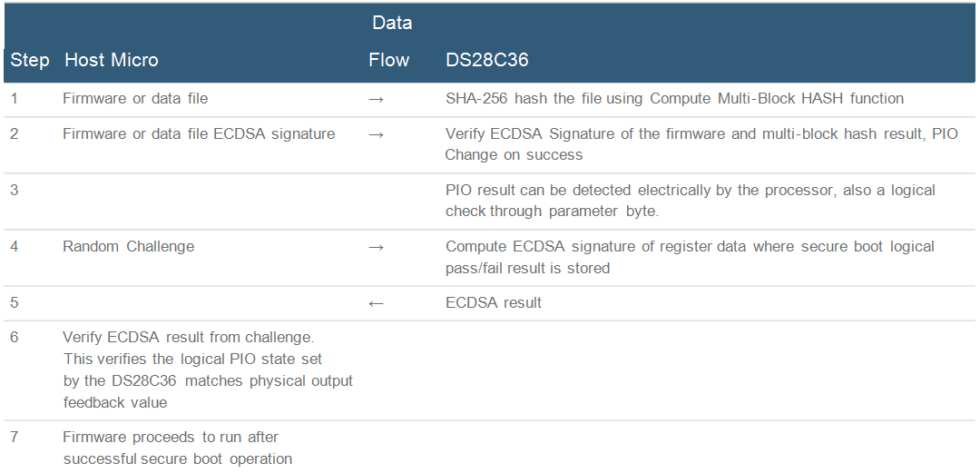Click the Data Flow column header
This screenshot has width=980, height=473.
pyautogui.click(x=390, y=42)
